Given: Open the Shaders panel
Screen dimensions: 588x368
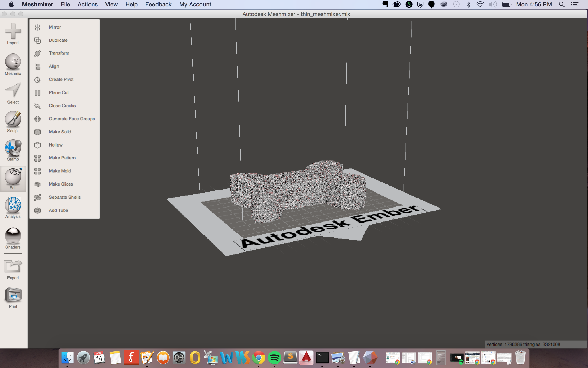Looking at the screenshot, I should [13, 238].
